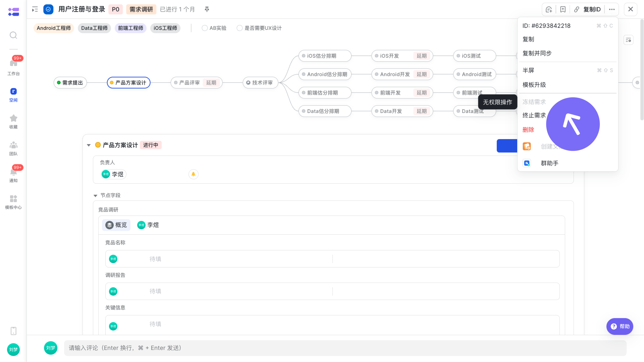The width and height of the screenshot is (644, 362).
Task: Click the add chat group icon
Action: pyautogui.click(x=549, y=10)
